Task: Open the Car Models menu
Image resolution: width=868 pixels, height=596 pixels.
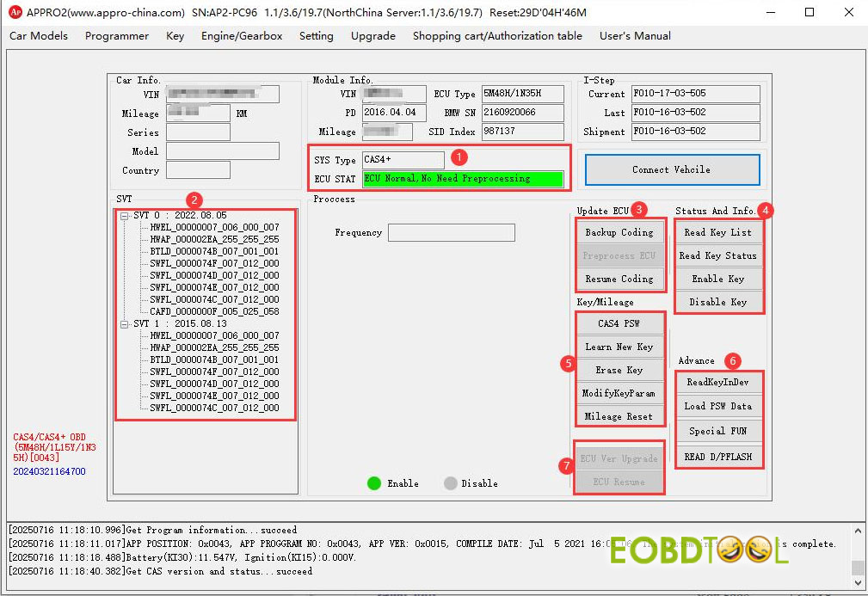Action: tap(38, 36)
